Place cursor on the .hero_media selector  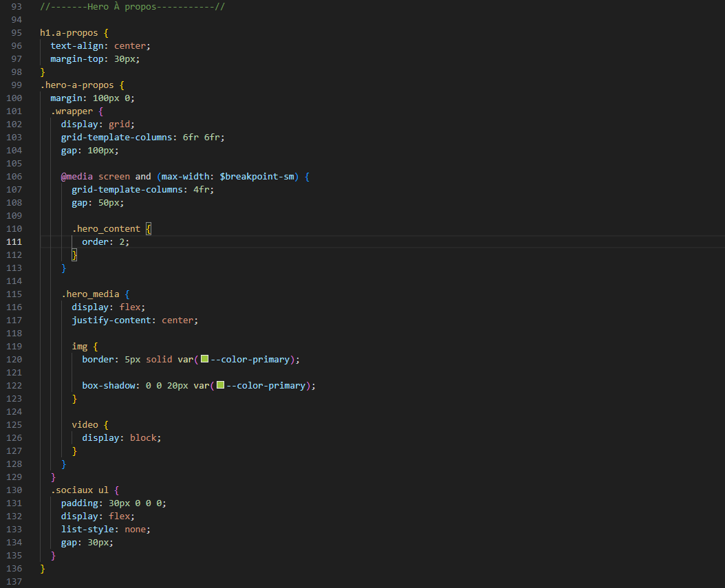pyautogui.click(x=90, y=294)
